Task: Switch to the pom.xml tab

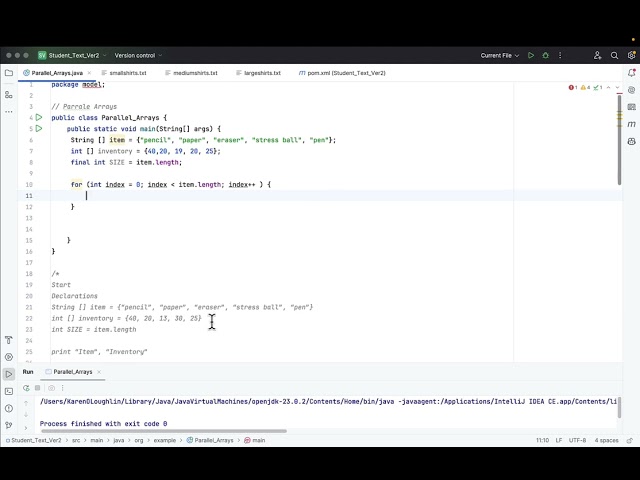Action: coord(342,73)
